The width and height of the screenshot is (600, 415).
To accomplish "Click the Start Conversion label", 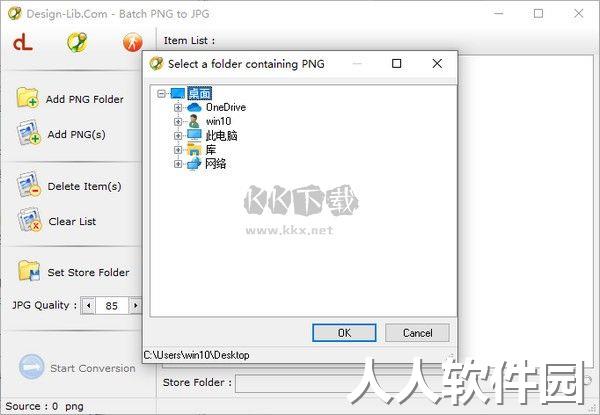I will tap(93, 368).
